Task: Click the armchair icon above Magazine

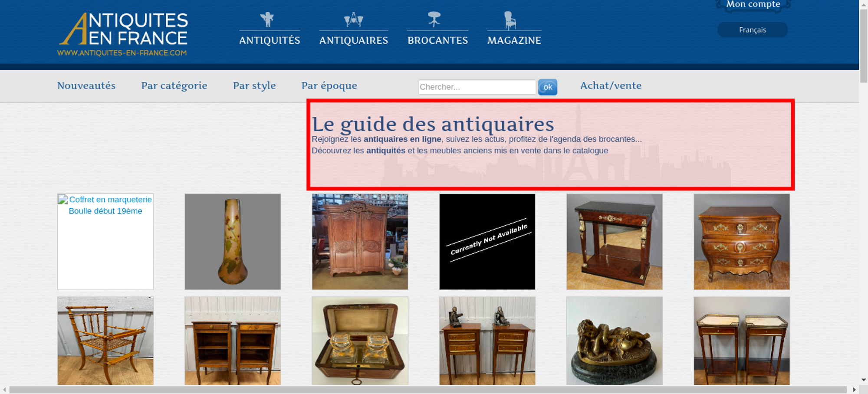Action: (510, 20)
